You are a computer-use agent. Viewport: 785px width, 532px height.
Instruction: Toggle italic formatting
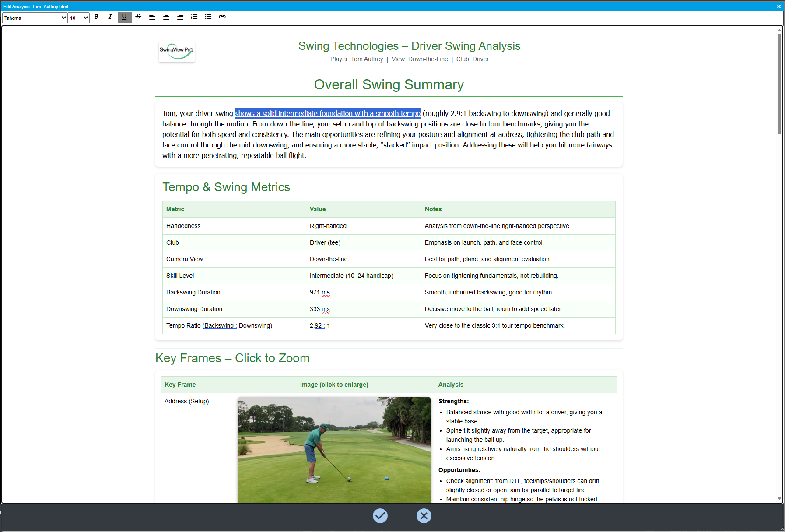[x=110, y=17]
